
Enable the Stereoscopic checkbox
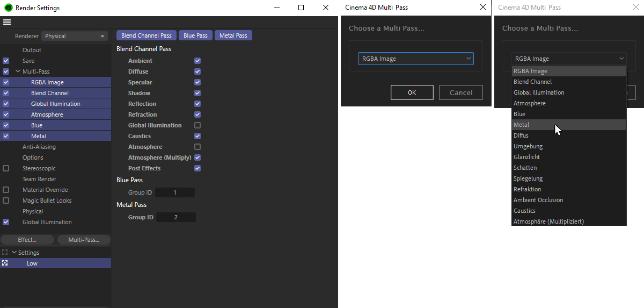(x=6, y=168)
